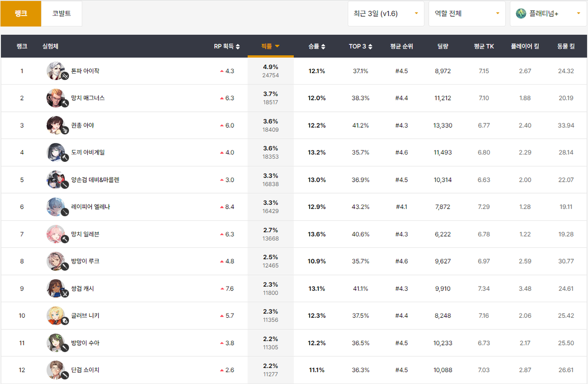Sort table by RP 획득 column

pyautogui.click(x=227, y=46)
